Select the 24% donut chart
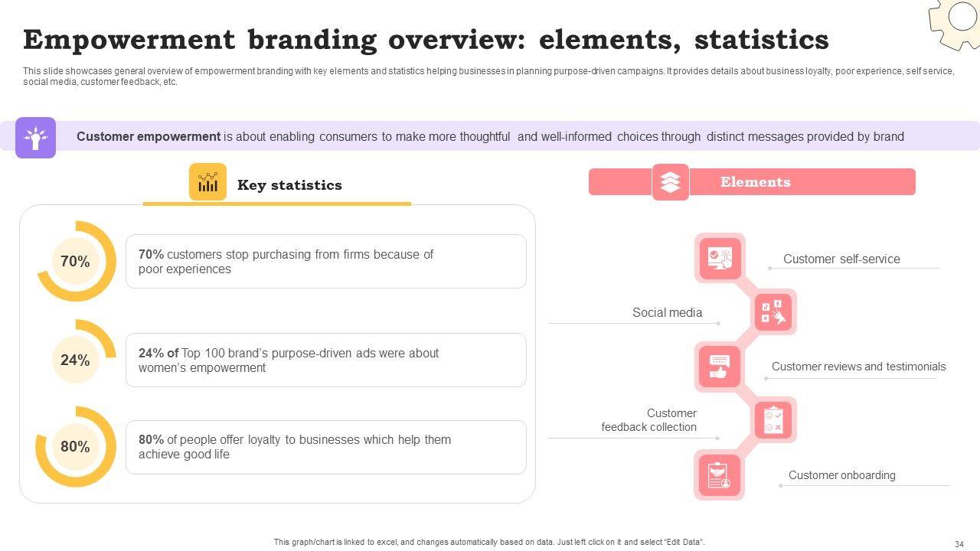Image resolution: width=980 pixels, height=551 pixels. 76,360
